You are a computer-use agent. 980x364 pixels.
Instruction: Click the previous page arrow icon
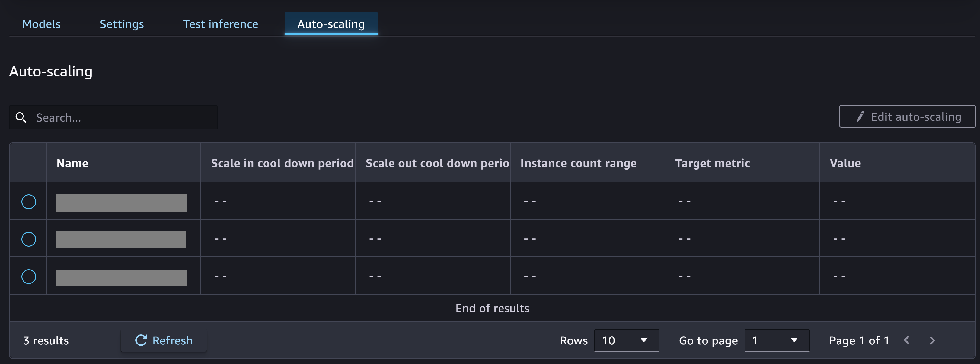tap(908, 340)
